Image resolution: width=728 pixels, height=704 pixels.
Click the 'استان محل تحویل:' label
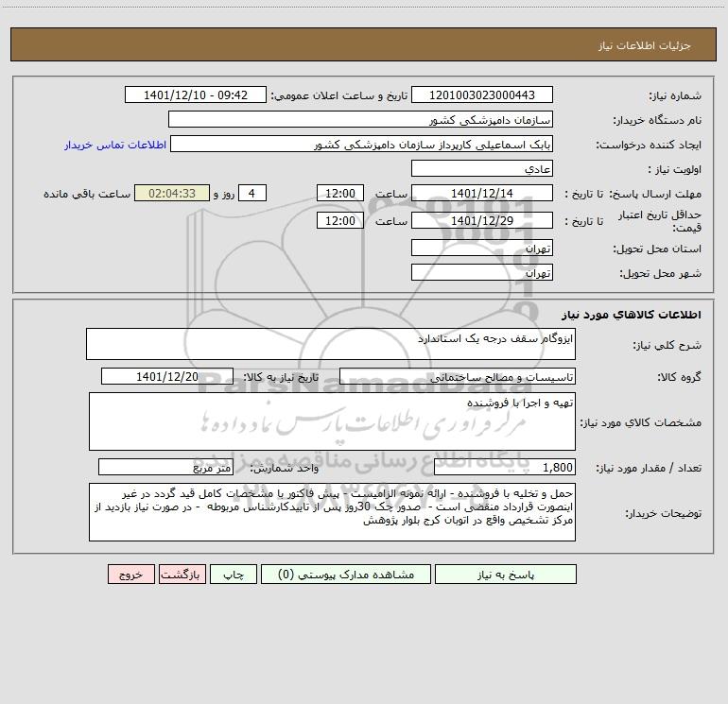click(x=657, y=249)
